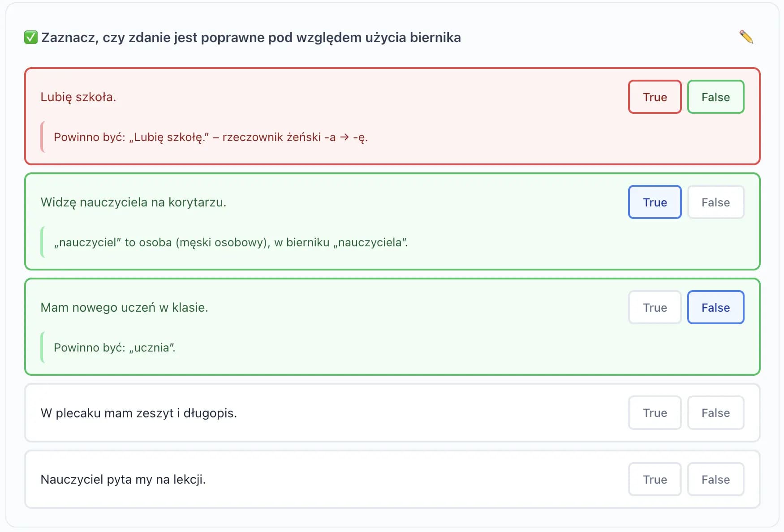
Task: Mark "Mam nowego uczeń w klasie." as False
Action: 715,307
